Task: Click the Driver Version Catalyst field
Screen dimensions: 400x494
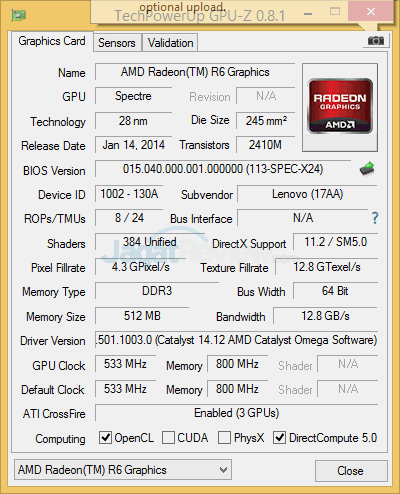Action: point(236,340)
